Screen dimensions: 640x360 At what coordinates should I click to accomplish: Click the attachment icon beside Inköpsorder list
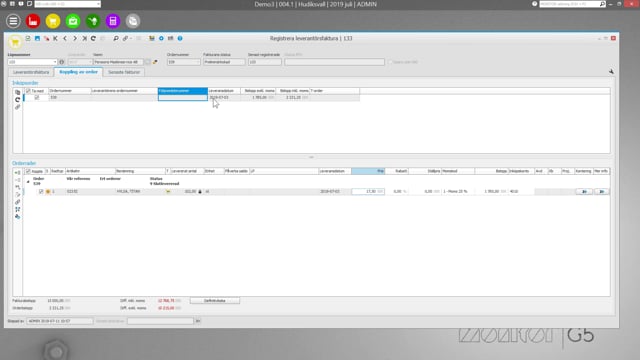[x=18, y=107]
